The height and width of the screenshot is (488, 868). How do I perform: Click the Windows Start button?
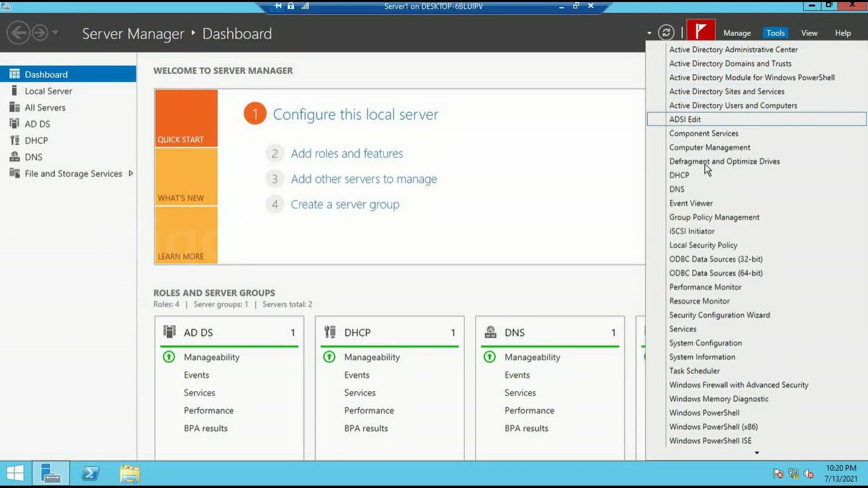(x=15, y=474)
